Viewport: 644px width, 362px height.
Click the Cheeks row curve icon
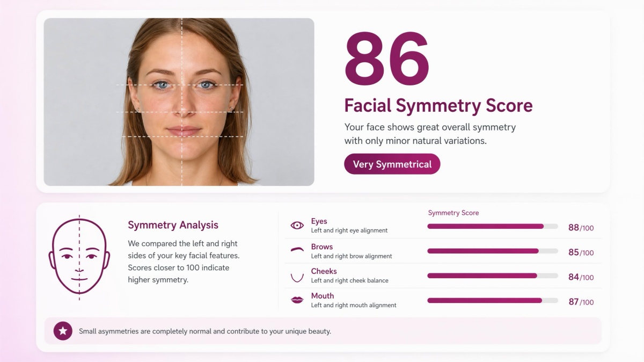297,277
